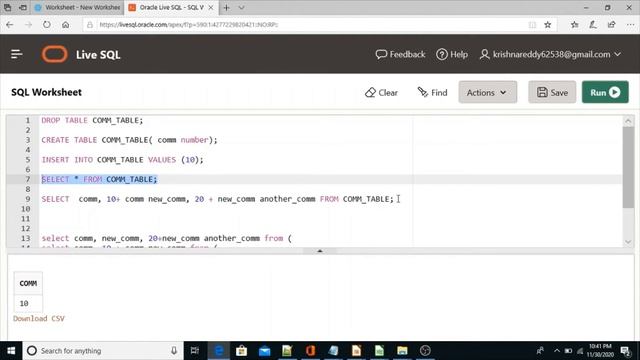Click the editor scrollbar down arrow
The image size is (640, 360).
tap(628, 242)
